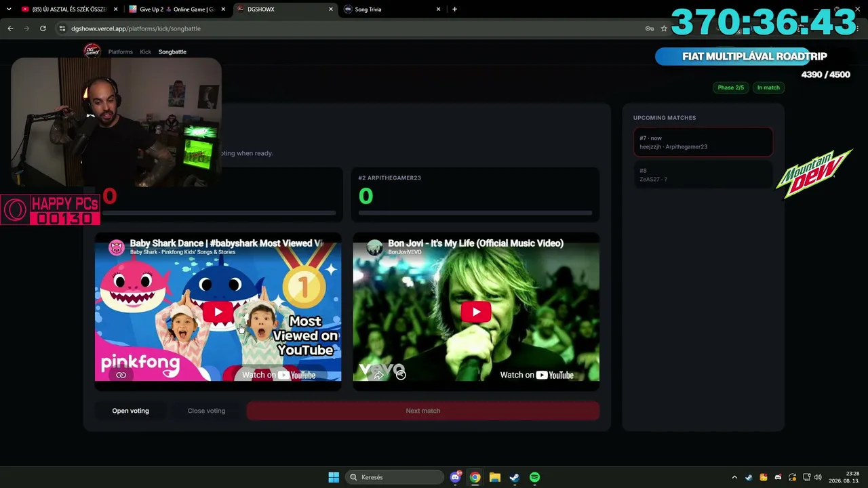Click the Open voting button
This screenshot has width=868, height=488.
130,411
